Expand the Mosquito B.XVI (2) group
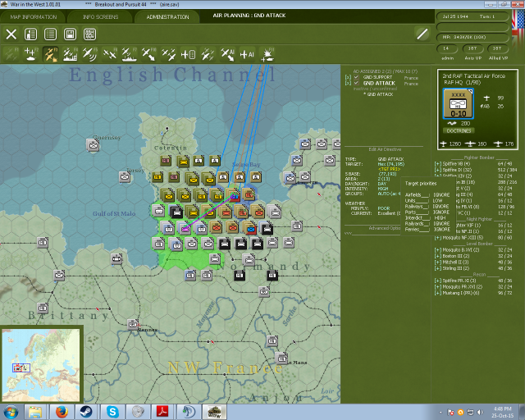The width and height of the screenshot is (525, 420). [437, 250]
